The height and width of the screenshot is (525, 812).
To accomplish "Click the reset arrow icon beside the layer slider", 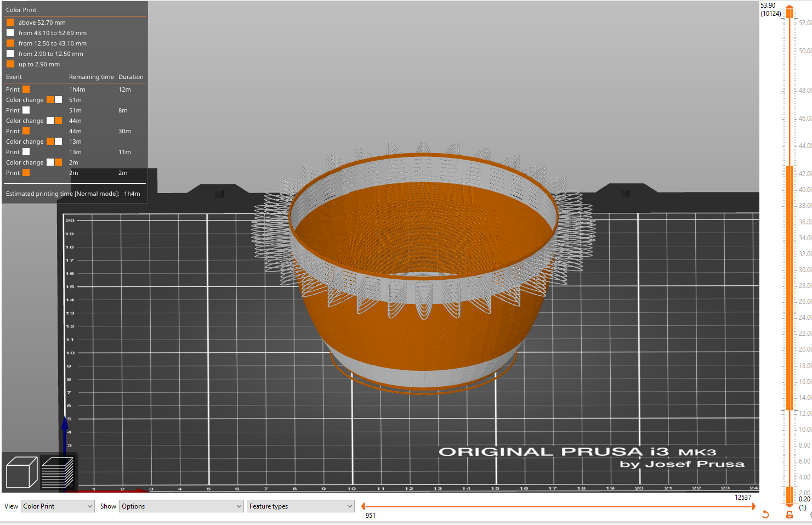I will click(765, 515).
